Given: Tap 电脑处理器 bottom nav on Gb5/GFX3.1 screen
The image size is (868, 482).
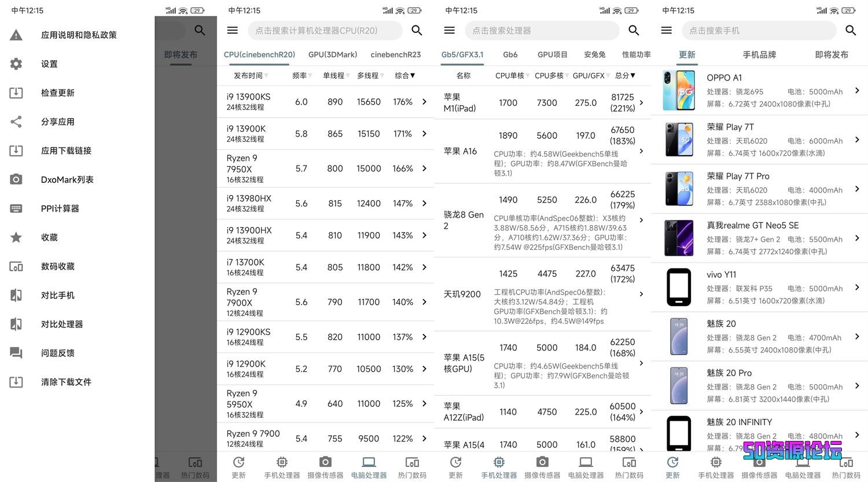Looking at the screenshot, I should coord(586,468).
